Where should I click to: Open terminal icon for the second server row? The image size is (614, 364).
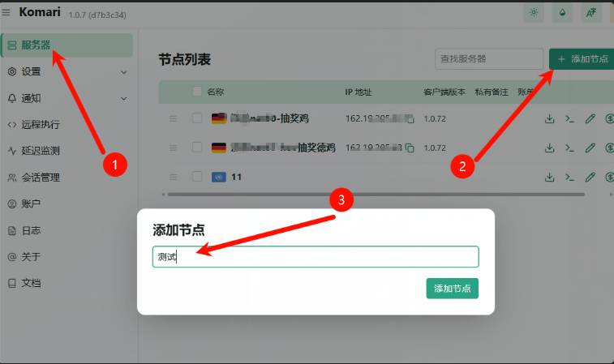pyautogui.click(x=569, y=148)
